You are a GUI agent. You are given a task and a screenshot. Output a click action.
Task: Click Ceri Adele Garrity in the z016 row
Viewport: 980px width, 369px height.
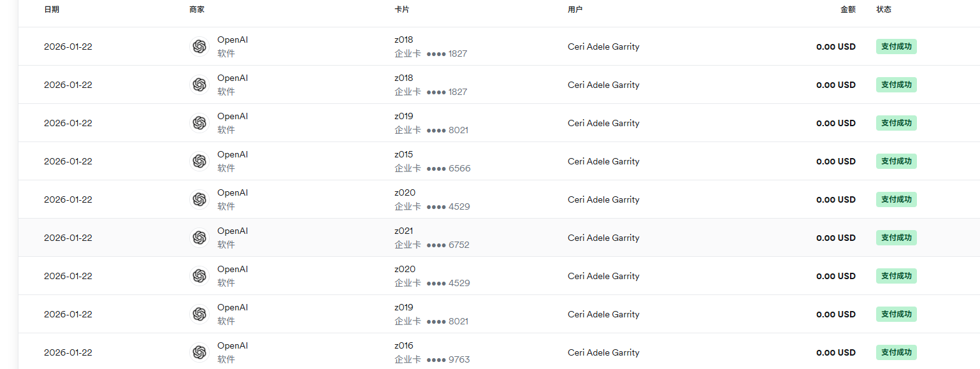pos(603,352)
